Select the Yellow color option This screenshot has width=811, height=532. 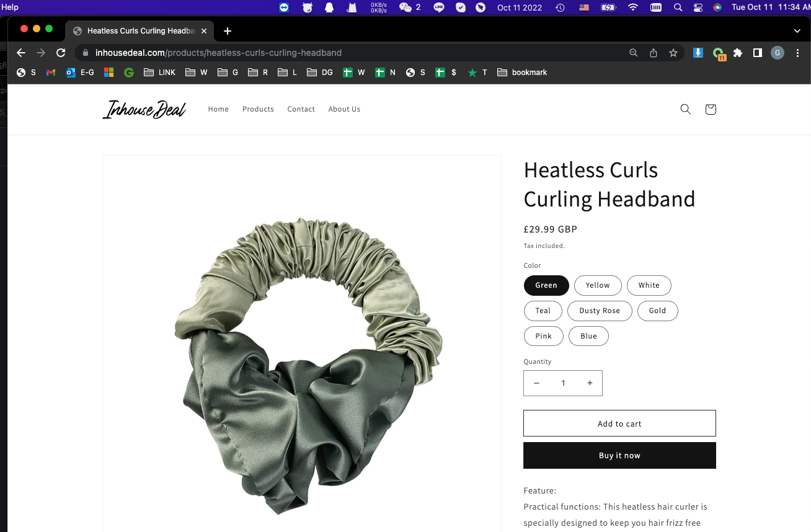(598, 285)
